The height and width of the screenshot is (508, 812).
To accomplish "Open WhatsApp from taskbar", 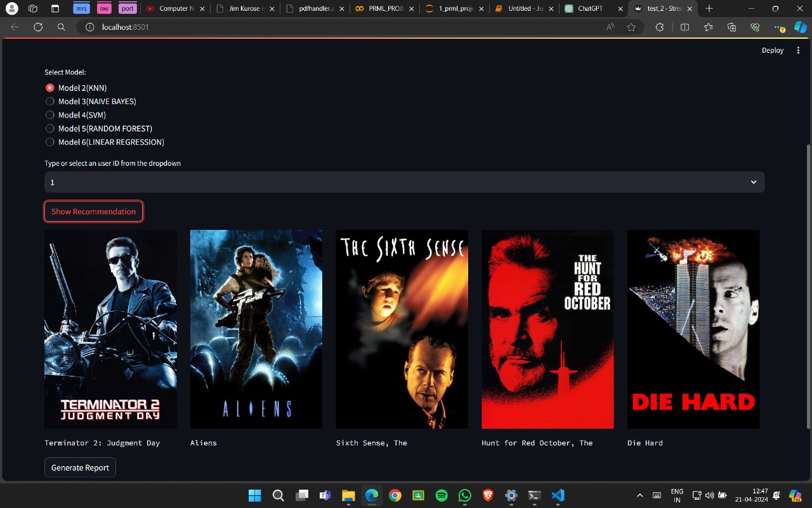I will pyautogui.click(x=465, y=495).
